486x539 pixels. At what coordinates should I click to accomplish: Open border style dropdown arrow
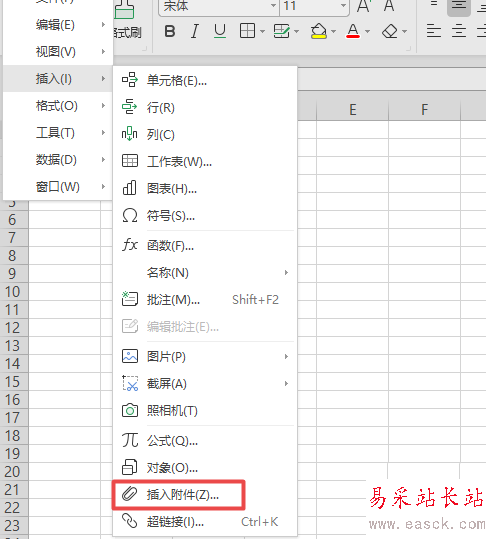point(263,32)
